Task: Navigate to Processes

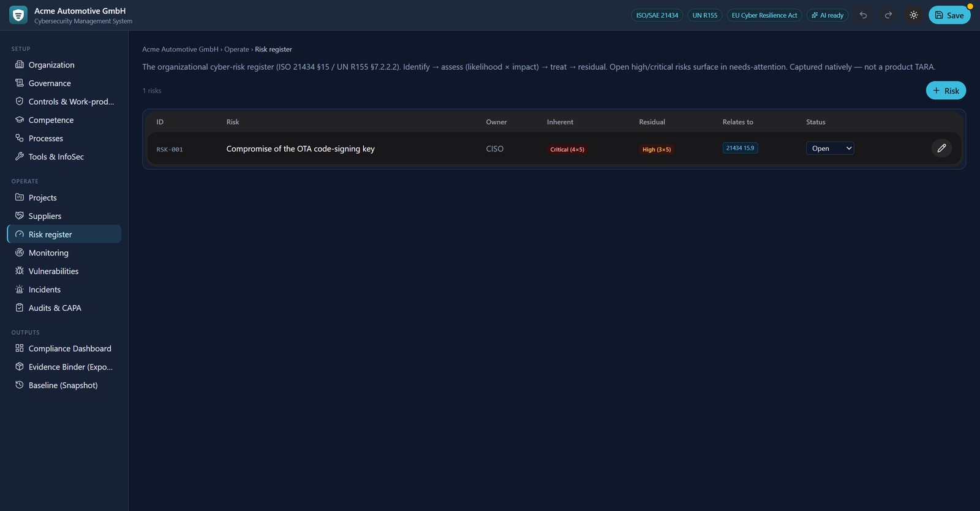Action: click(x=64, y=138)
